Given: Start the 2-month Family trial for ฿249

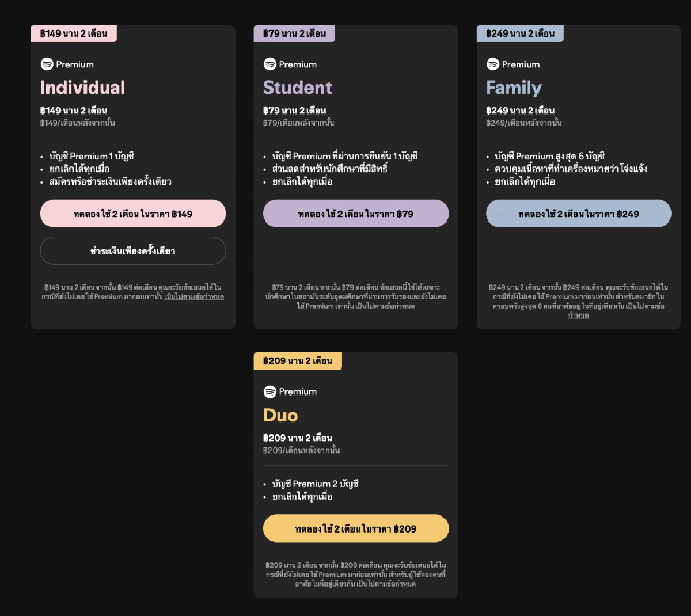Looking at the screenshot, I should tap(579, 214).
